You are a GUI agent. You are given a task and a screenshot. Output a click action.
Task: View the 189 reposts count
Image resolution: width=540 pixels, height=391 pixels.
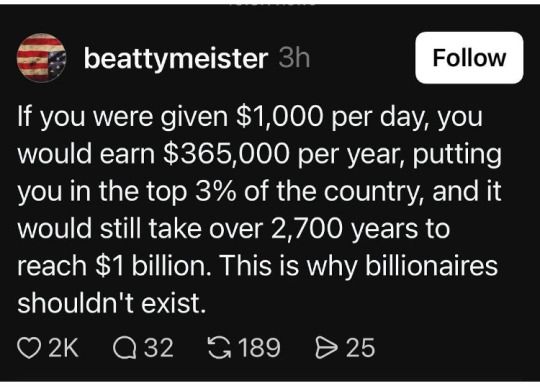pos(259,348)
